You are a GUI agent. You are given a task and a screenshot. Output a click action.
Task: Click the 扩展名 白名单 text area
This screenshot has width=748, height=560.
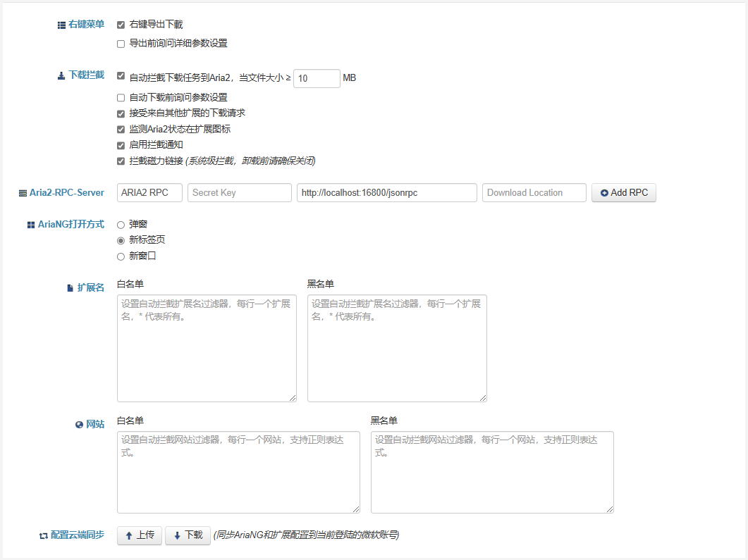pos(207,348)
